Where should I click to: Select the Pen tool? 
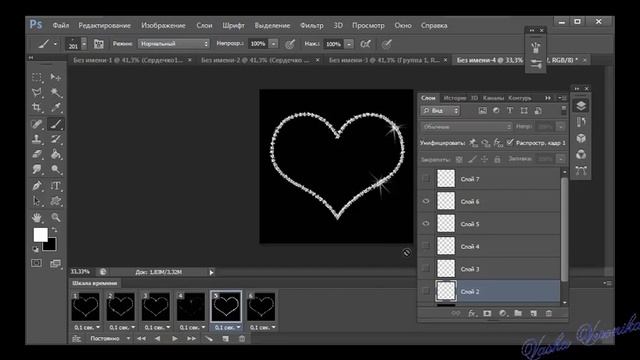tap(37, 186)
